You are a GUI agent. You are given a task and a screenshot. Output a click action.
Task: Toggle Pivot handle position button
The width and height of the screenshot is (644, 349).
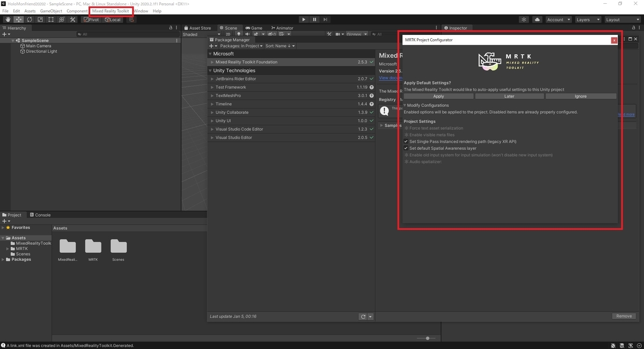tap(92, 19)
